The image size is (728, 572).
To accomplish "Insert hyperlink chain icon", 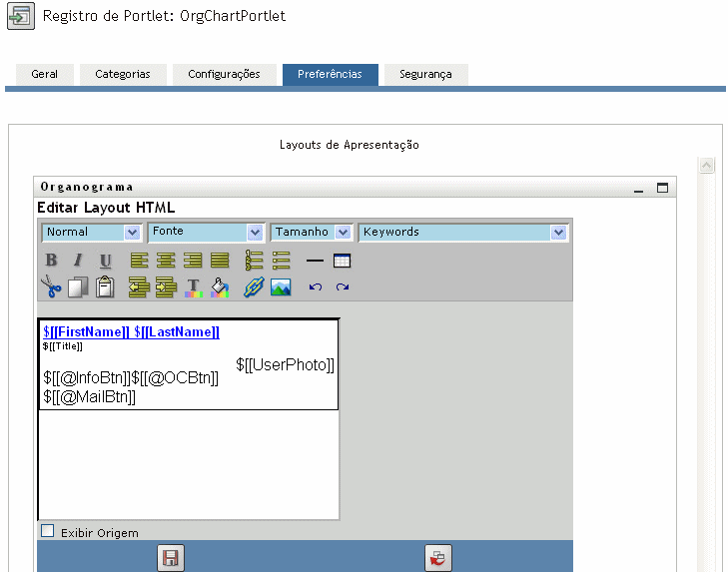I will (x=254, y=286).
